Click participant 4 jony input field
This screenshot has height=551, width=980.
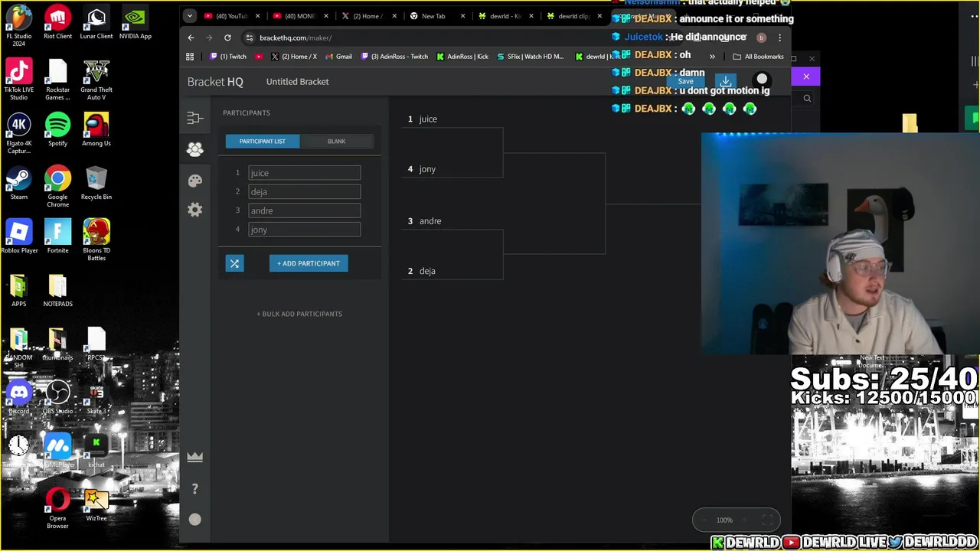point(304,230)
